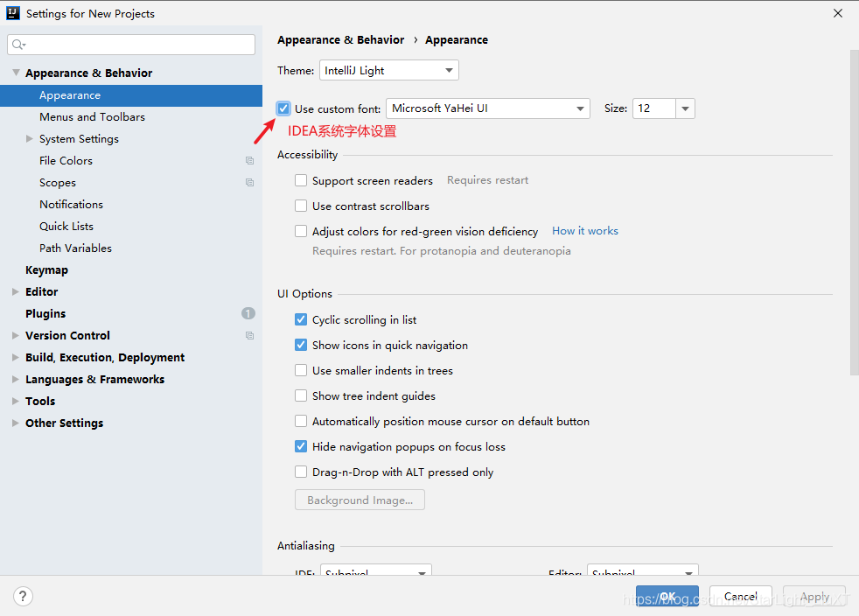Select Menus and Toolbars settings page
Image resolution: width=859 pixels, height=616 pixels.
click(x=92, y=116)
